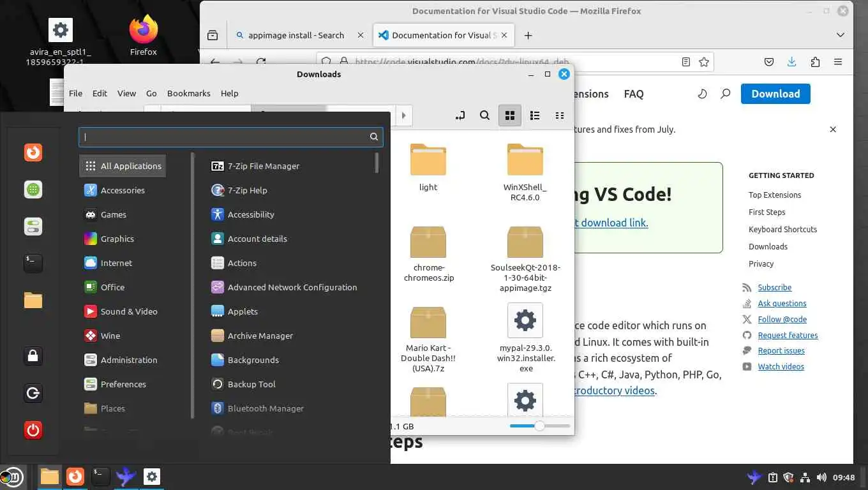
Task: Click the Linux Mint menu button on taskbar
Action: [x=11, y=477]
